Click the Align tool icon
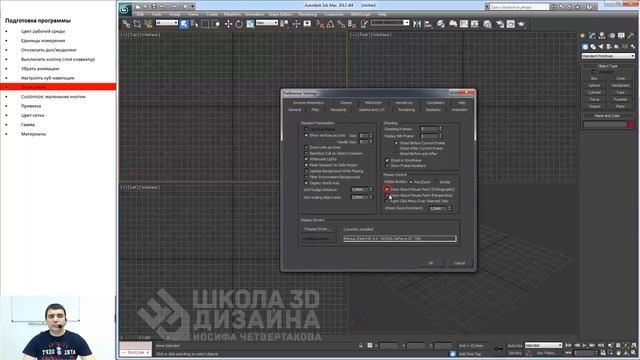The height and width of the screenshot is (360, 640). point(428,24)
